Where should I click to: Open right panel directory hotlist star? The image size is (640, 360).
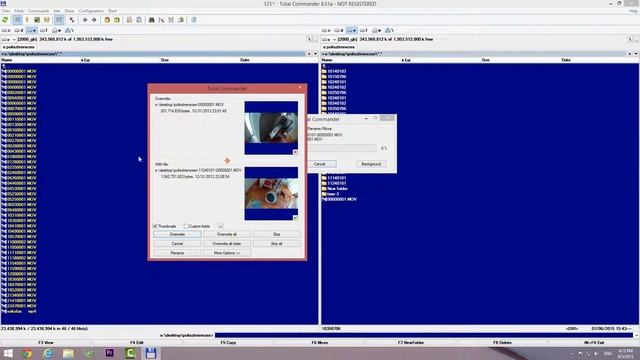point(630,54)
